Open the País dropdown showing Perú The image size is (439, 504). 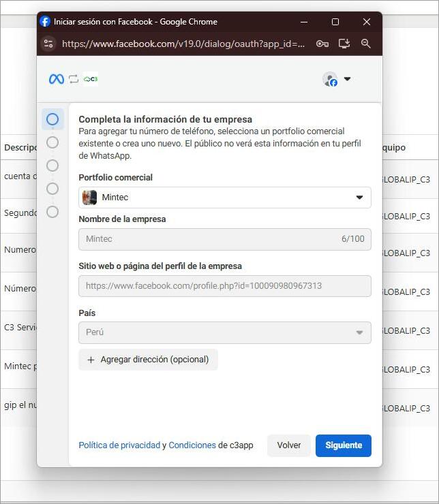(225, 332)
